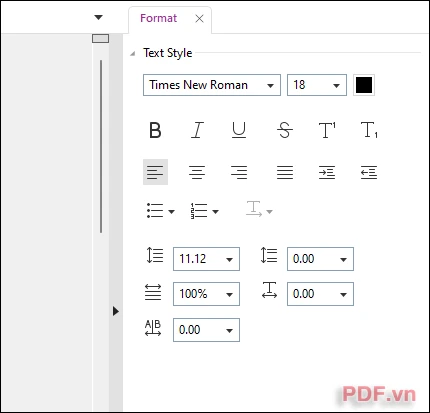Toggle Bold text formatting
This screenshot has width=430, height=413.
(x=155, y=130)
